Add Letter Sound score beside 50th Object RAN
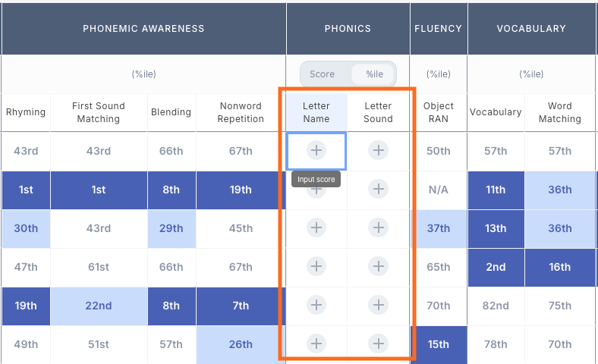This screenshot has width=598, height=364. pyautogui.click(x=378, y=151)
